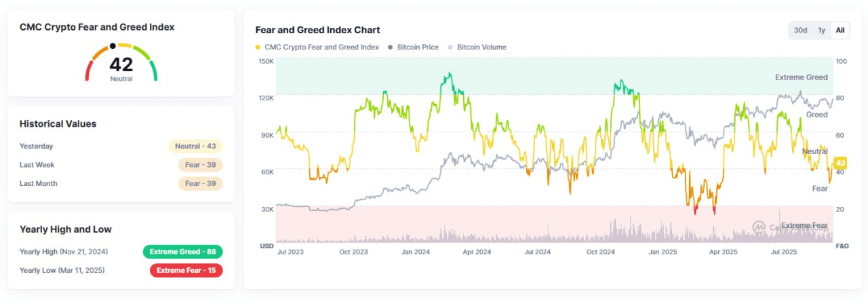This screenshot has width=868, height=306.
Task: Click the Neutral - 43 yesterday badge
Action: pyautogui.click(x=195, y=146)
